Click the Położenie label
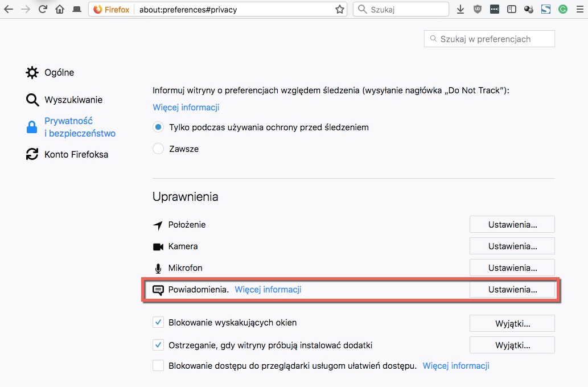The width and height of the screenshot is (588, 387). tap(187, 225)
